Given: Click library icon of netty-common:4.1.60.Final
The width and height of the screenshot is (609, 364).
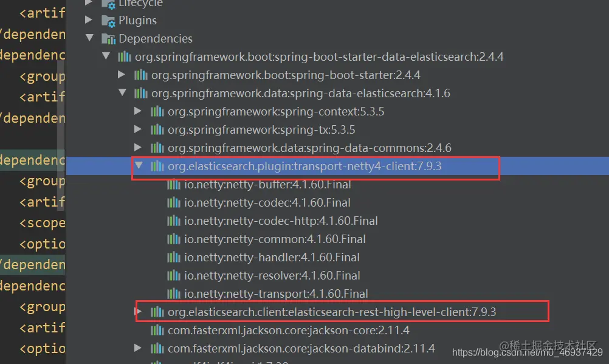Looking at the screenshot, I should click(174, 239).
